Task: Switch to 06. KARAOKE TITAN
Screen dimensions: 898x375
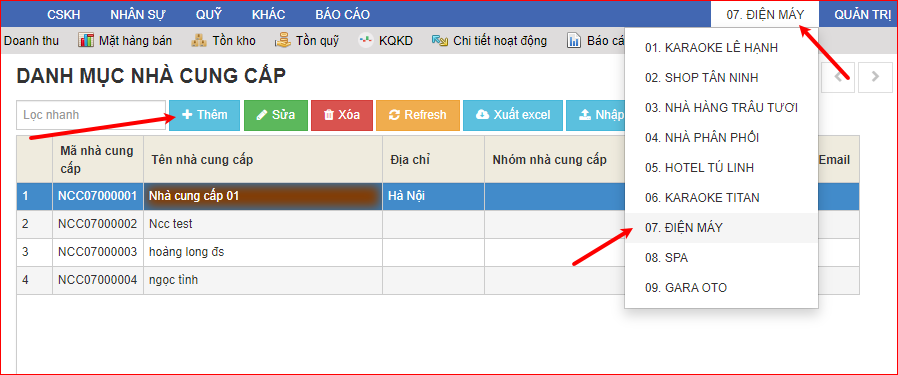Action: [722, 198]
